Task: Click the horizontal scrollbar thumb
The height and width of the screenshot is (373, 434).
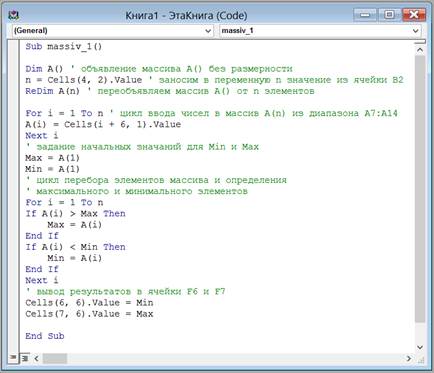Action: pos(55,359)
